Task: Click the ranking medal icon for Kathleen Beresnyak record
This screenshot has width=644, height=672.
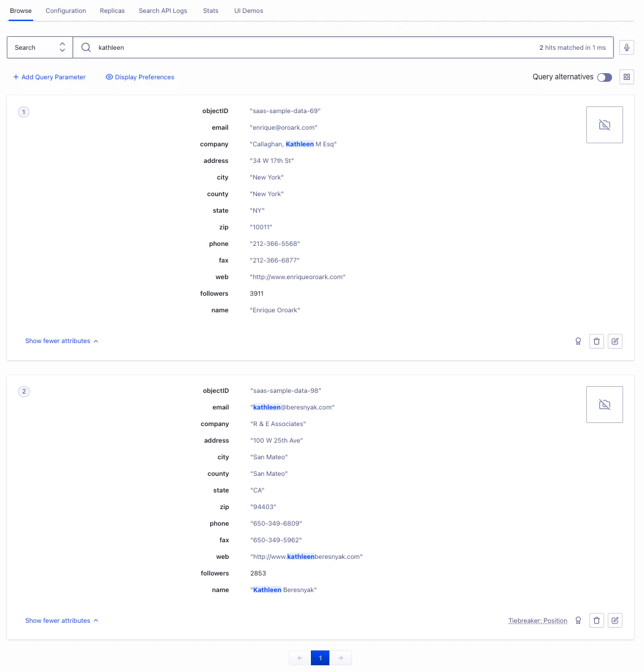Action: 578,620
